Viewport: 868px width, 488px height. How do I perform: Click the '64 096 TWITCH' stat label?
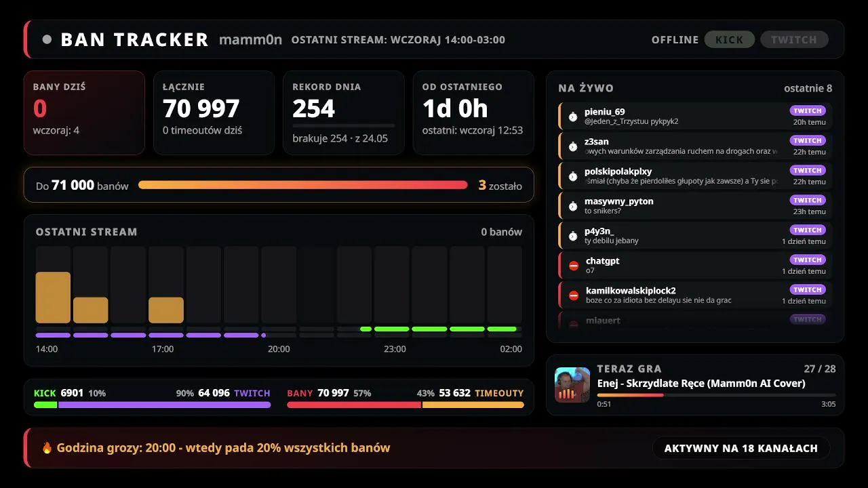pos(234,393)
